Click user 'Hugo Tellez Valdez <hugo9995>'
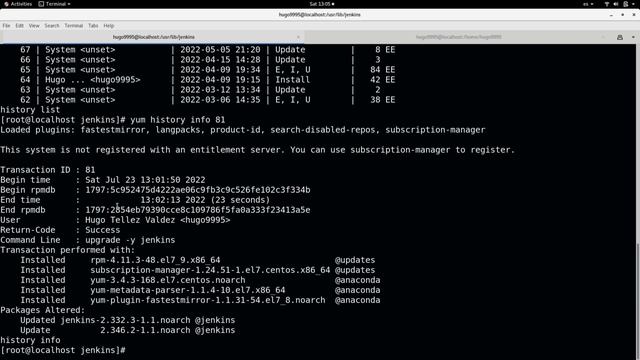 coord(158,220)
